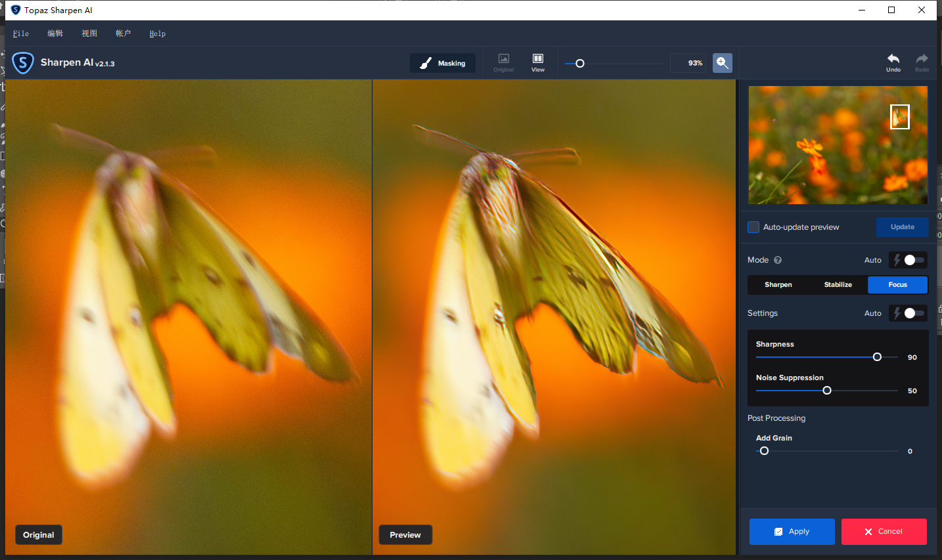The height and width of the screenshot is (560, 942).
Task: Click Topaz icon in title bar
Action: (16, 10)
